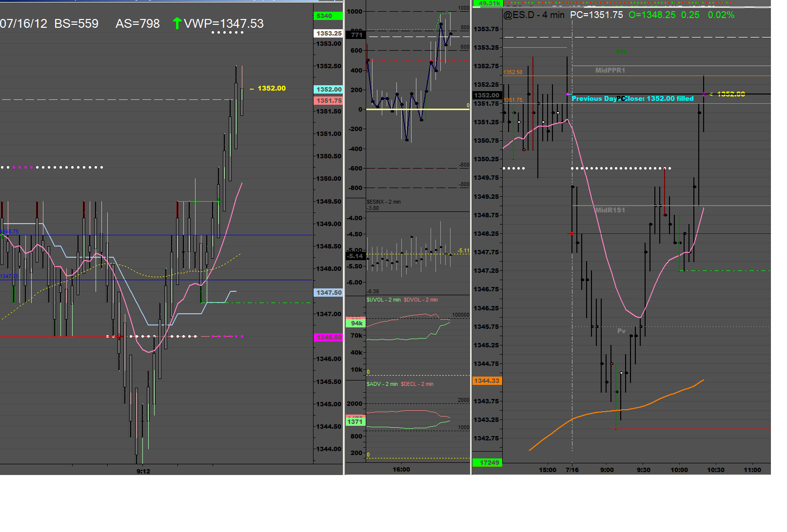
Task: Click the 10:30 time axis label
Action: pos(716,470)
